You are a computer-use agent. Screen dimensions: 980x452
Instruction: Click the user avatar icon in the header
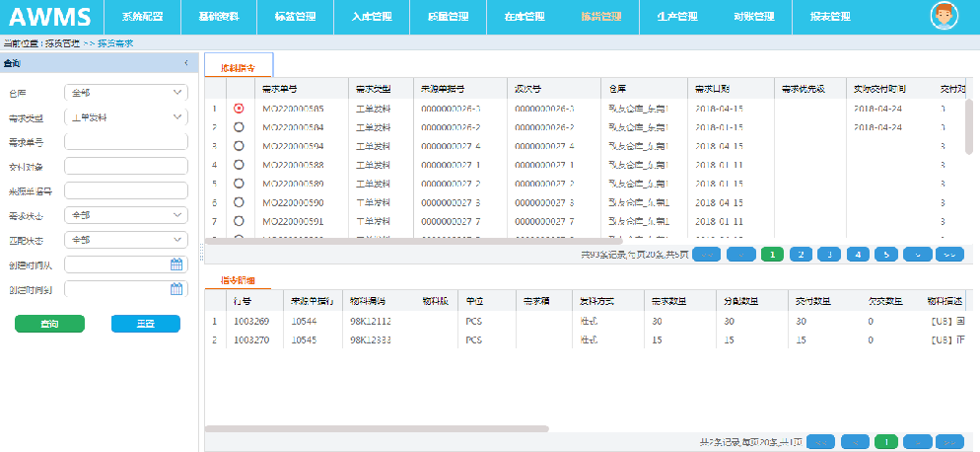point(945,17)
